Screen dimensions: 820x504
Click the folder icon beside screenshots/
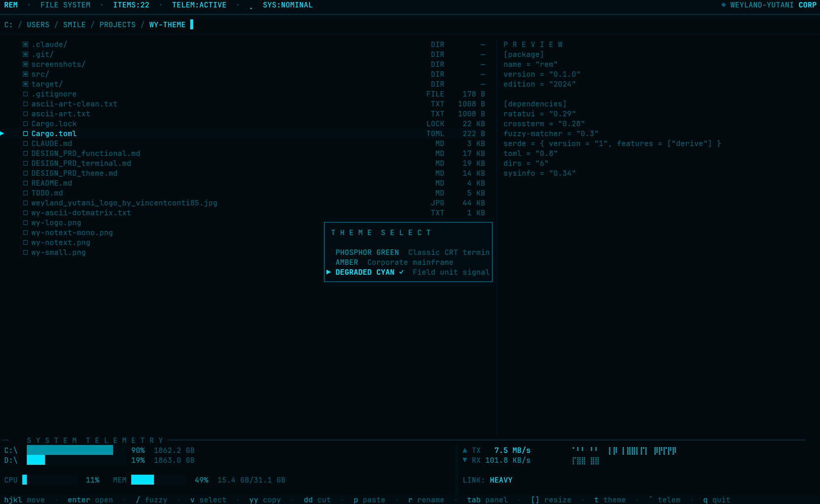(25, 64)
